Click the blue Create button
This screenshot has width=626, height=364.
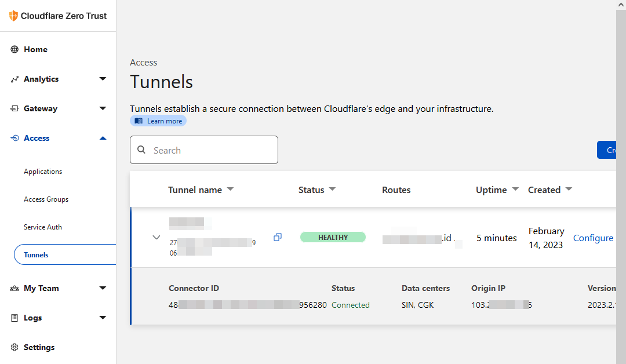click(606, 150)
